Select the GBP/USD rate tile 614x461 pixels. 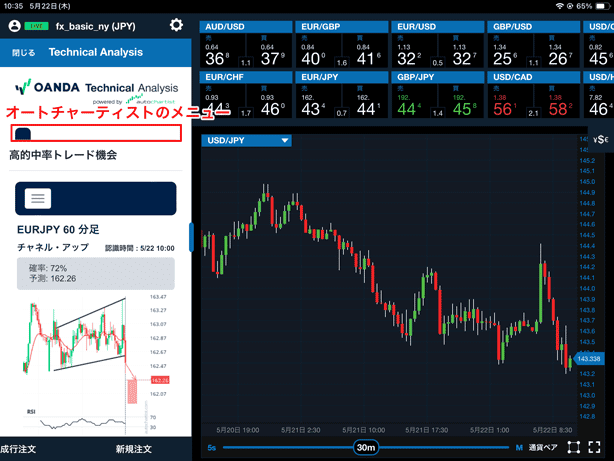(534, 44)
